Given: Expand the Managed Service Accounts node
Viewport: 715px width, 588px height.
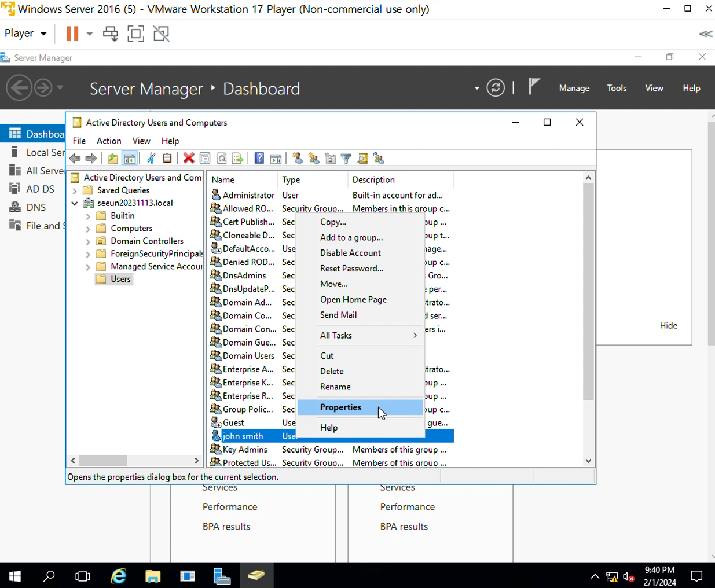Looking at the screenshot, I should coord(88,267).
